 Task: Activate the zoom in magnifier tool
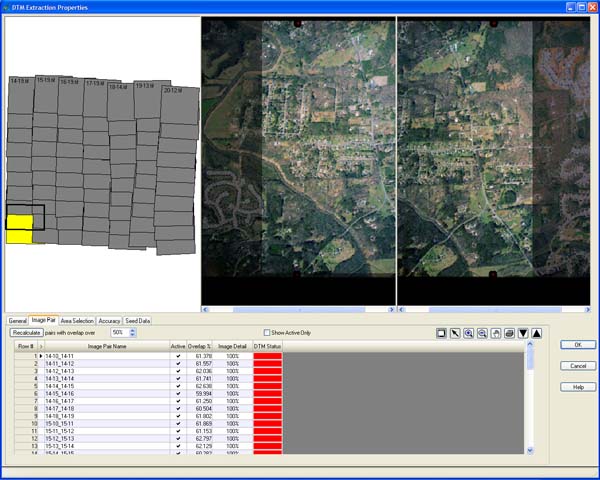point(468,332)
